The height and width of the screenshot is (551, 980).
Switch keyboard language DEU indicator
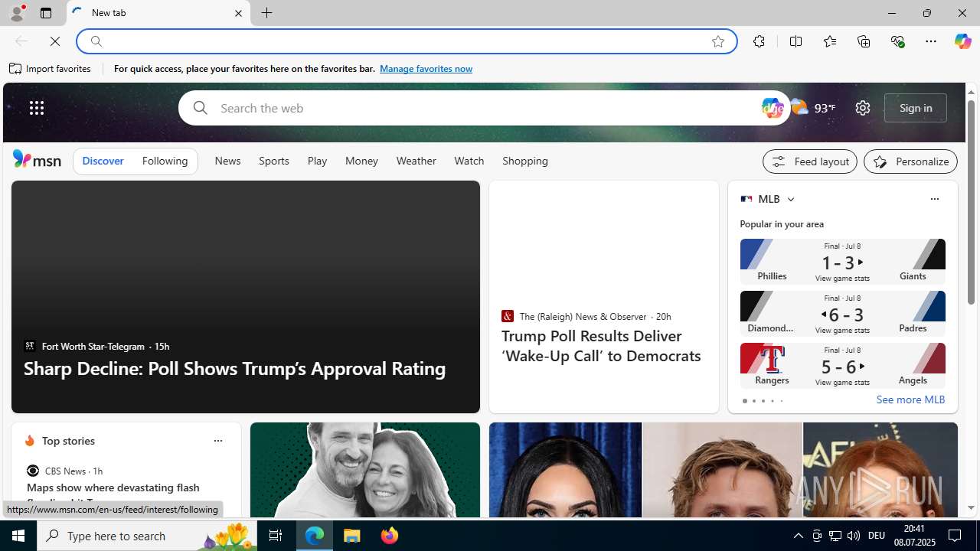[x=877, y=536]
